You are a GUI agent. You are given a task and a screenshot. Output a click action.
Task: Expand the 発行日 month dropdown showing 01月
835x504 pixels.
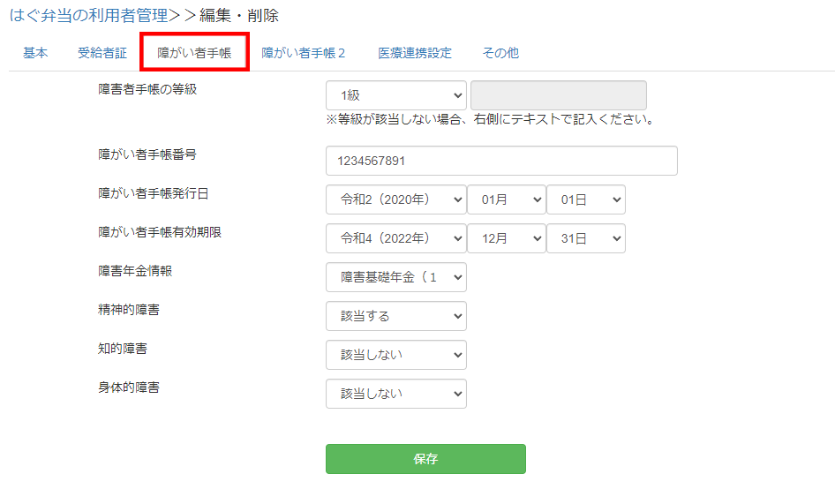coord(506,199)
